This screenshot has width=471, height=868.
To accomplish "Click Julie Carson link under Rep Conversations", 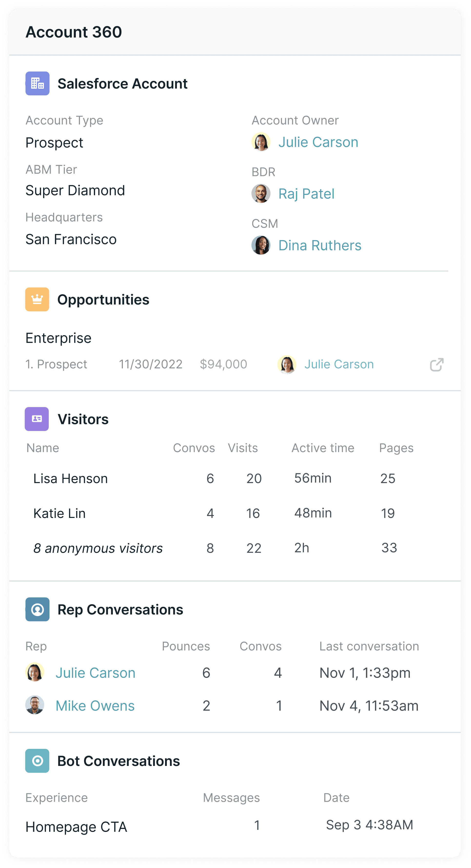I will [x=95, y=673].
